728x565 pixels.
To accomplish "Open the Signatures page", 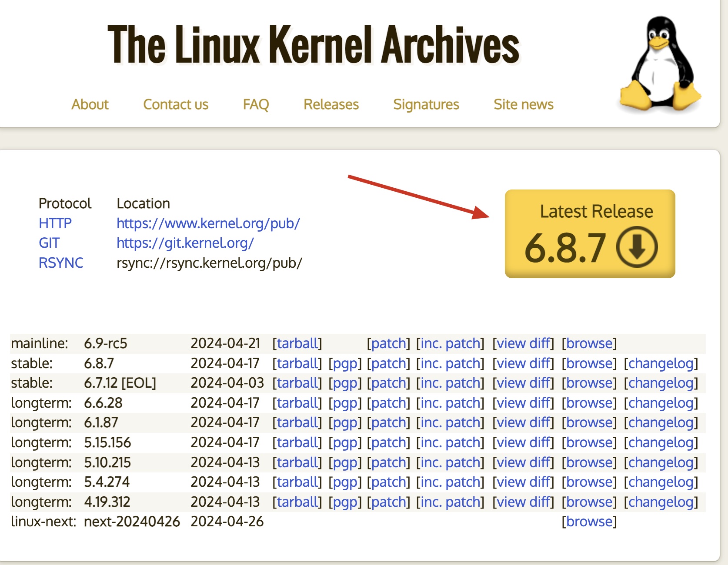I will 426,104.
